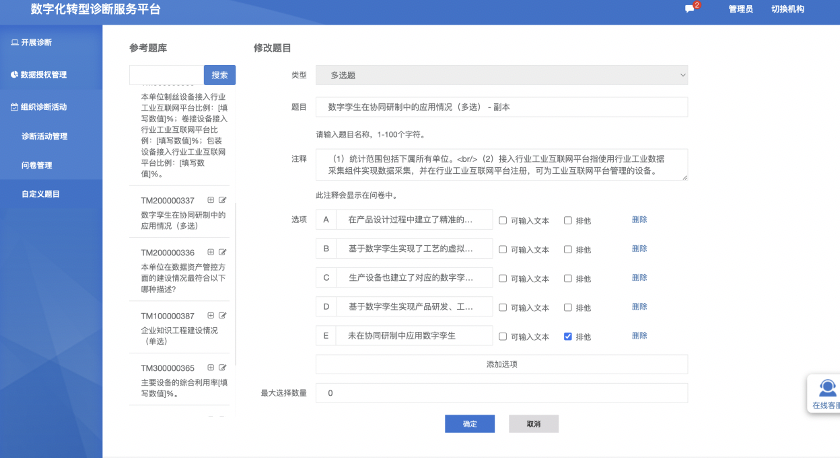Open the 在线客服 online support widget
This screenshot has width=840, height=458.
(825, 394)
